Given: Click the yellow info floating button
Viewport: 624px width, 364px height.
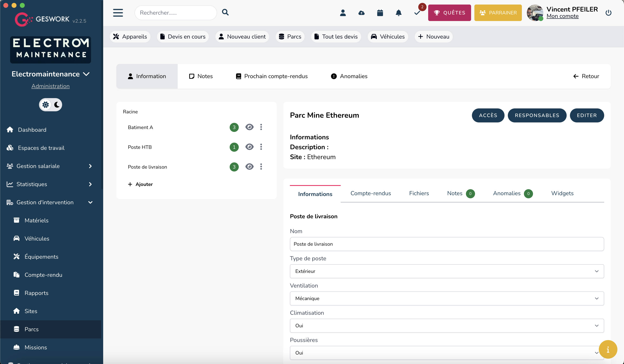Looking at the screenshot, I should tap(608, 349).
